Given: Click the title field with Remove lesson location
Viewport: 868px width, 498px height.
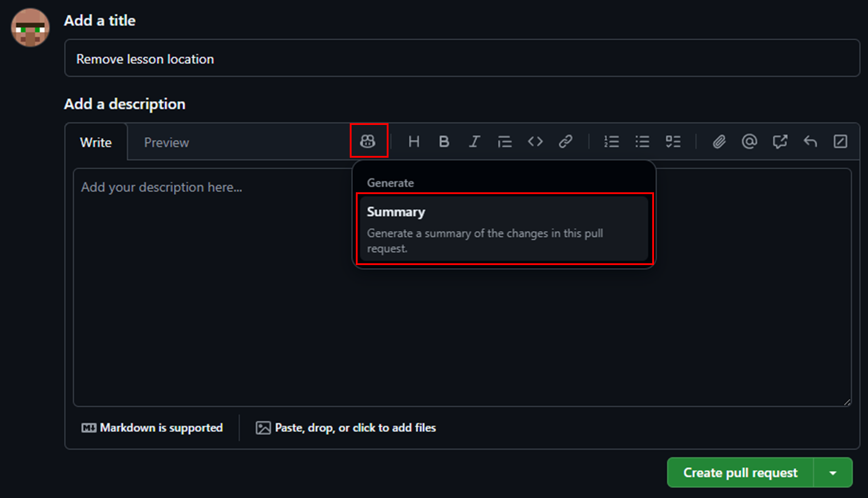Looking at the screenshot, I should [462, 58].
